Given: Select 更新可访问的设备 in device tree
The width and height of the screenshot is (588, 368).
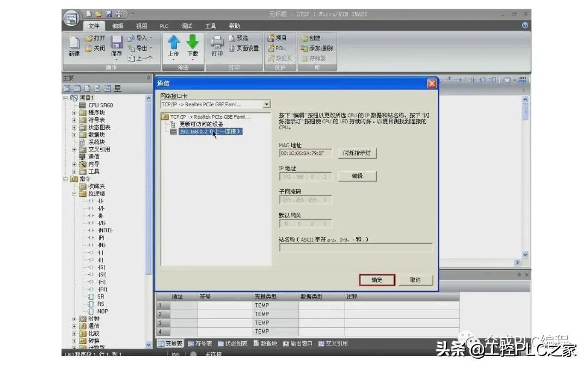Looking at the screenshot, I should pos(201,124).
